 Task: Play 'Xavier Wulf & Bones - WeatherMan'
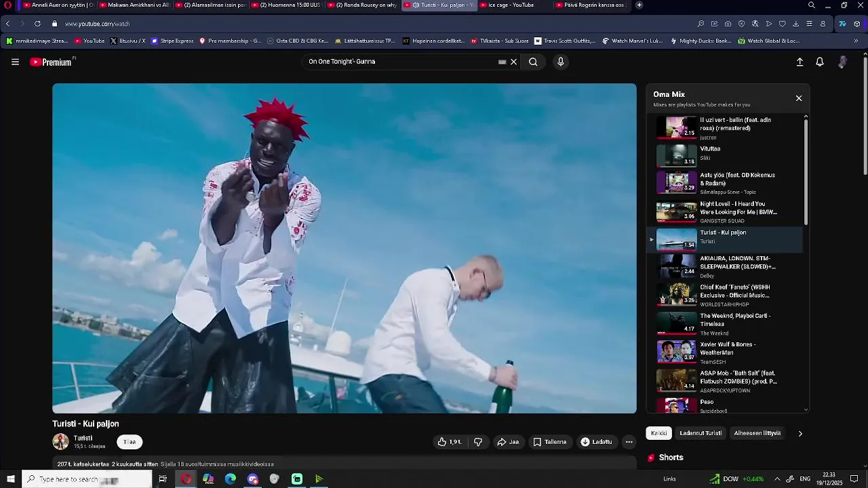coord(726,352)
